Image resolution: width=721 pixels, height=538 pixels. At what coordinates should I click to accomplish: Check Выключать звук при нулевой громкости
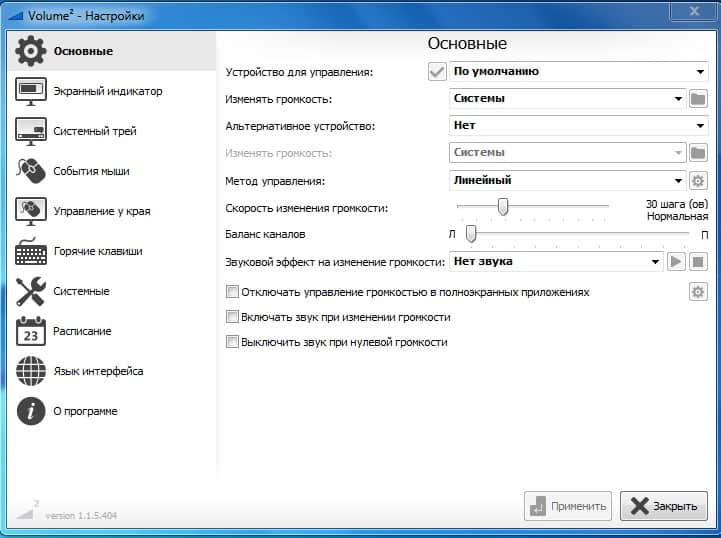[233, 342]
